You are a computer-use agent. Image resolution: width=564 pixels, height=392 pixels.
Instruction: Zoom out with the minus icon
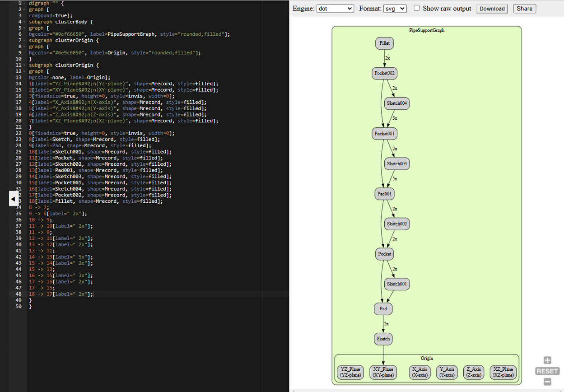tap(547, 382)
